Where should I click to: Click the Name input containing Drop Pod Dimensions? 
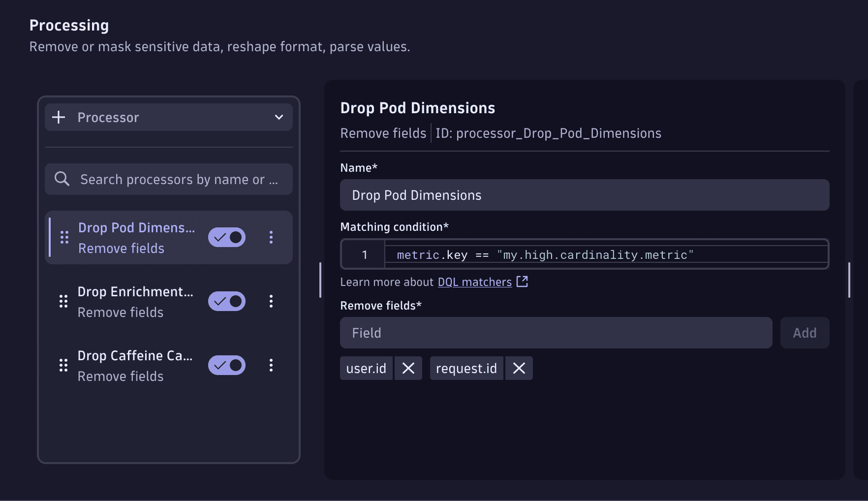585,195
